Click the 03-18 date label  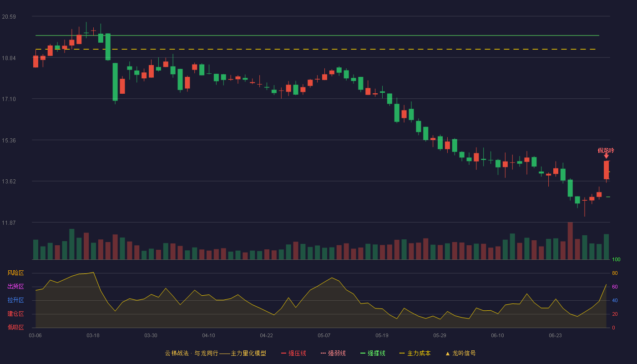click(93, 335)
